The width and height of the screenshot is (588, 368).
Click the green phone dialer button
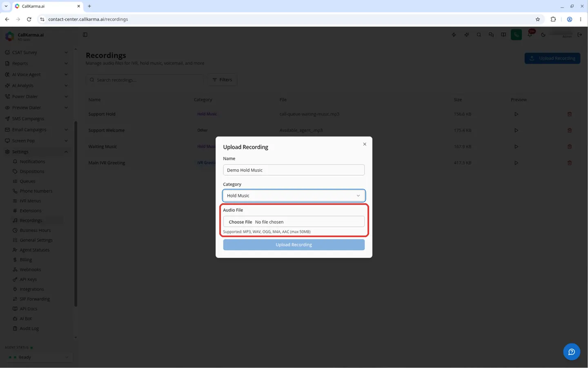tap(516, 35)
